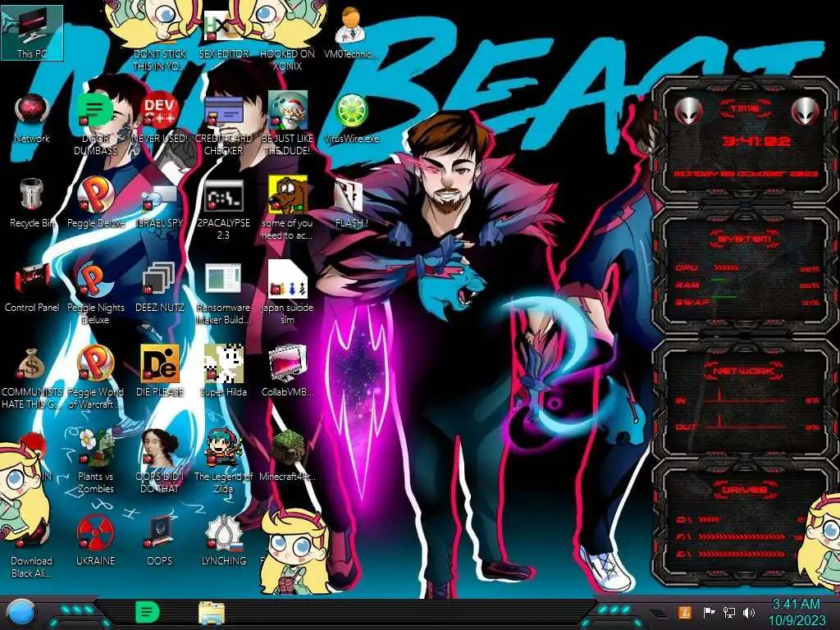Open the LYNCHING shortcut
This screenshot has height=630, width=840.
click(223, 541)
